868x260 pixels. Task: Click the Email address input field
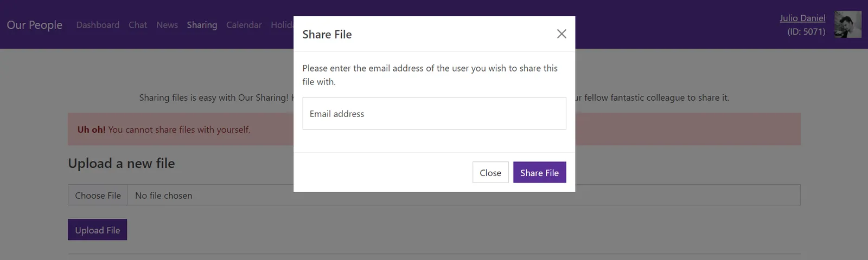[434, 113]
